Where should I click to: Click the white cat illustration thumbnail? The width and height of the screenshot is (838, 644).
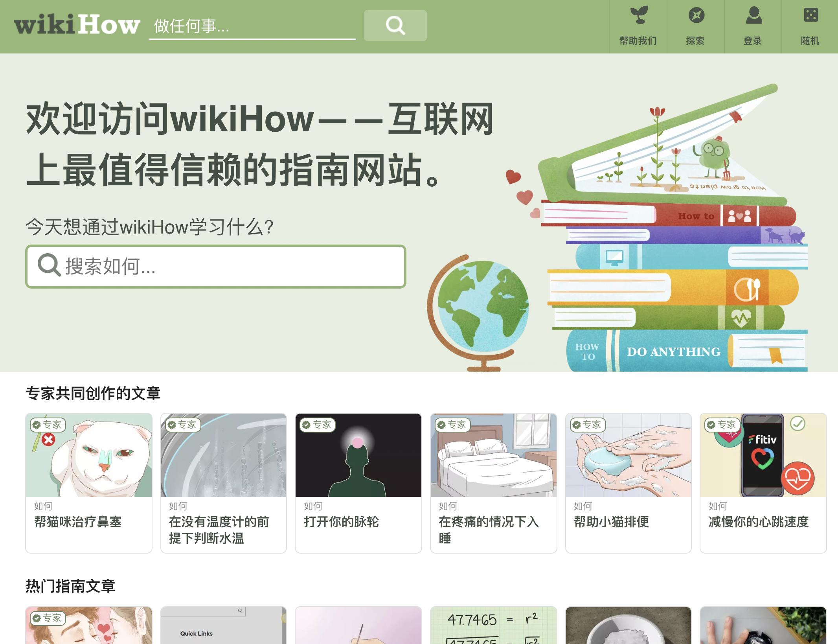coord(89,455)
